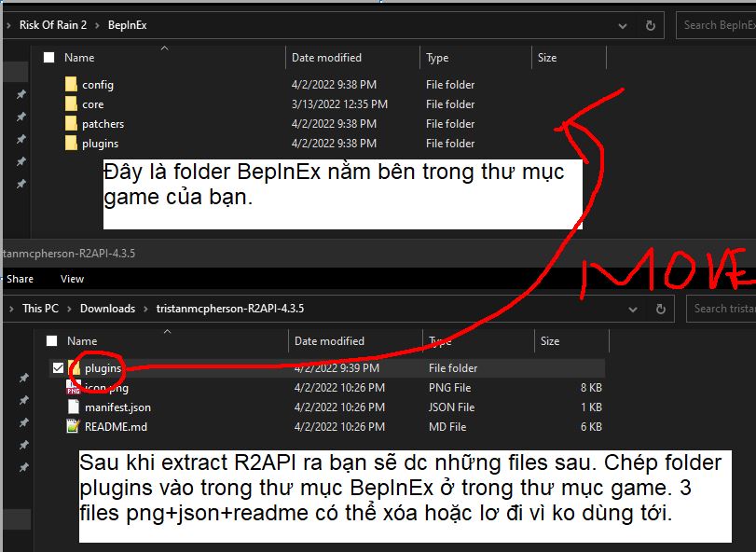Open the config folder
Image resolution: width=756 pixels, height=552 pixels.
98,84
